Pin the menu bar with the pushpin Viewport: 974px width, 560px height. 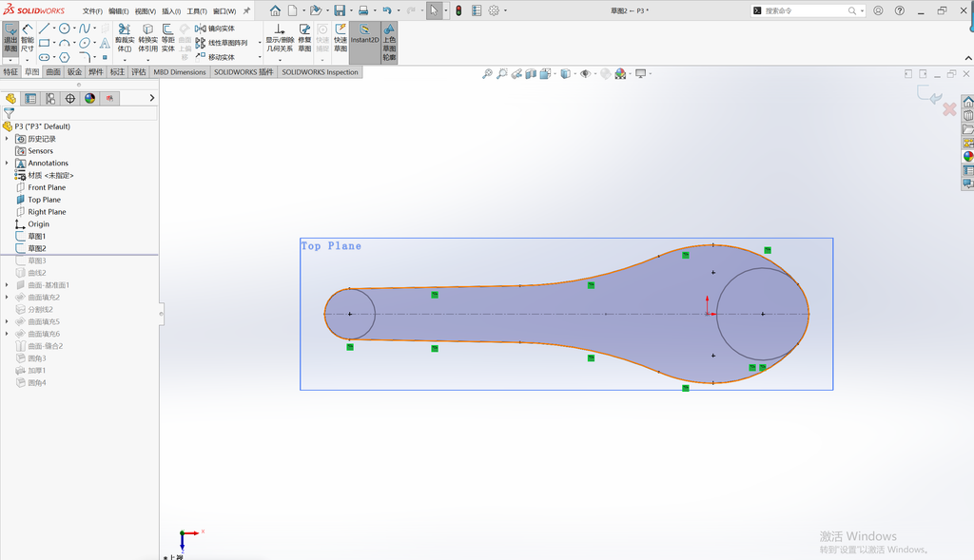[x=246, y=10]
